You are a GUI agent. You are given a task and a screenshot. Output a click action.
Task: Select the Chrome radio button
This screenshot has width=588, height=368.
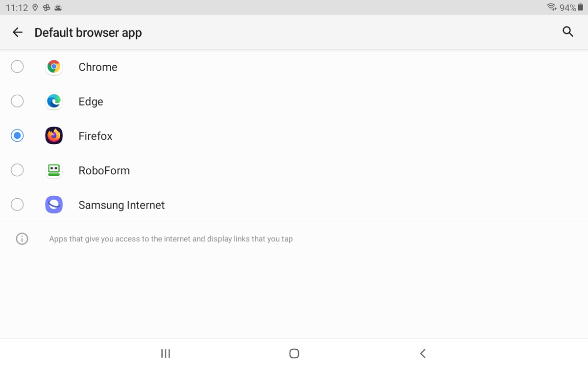tap(17, 67)
